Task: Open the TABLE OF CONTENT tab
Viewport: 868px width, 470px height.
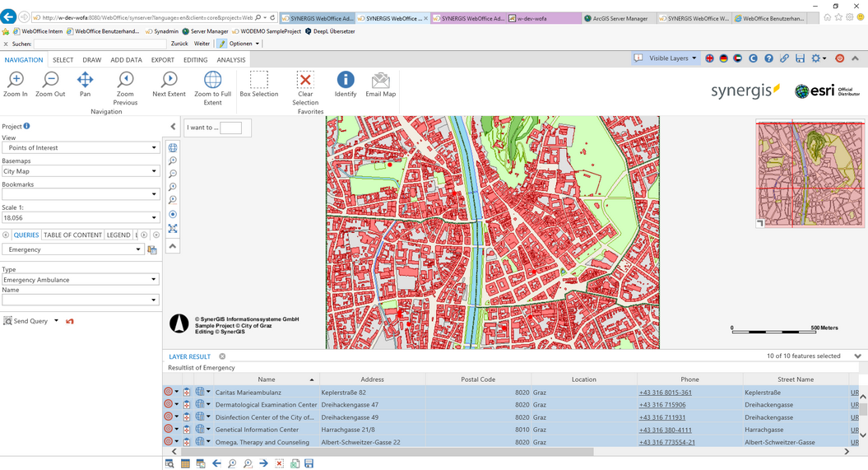Action: 72,235
